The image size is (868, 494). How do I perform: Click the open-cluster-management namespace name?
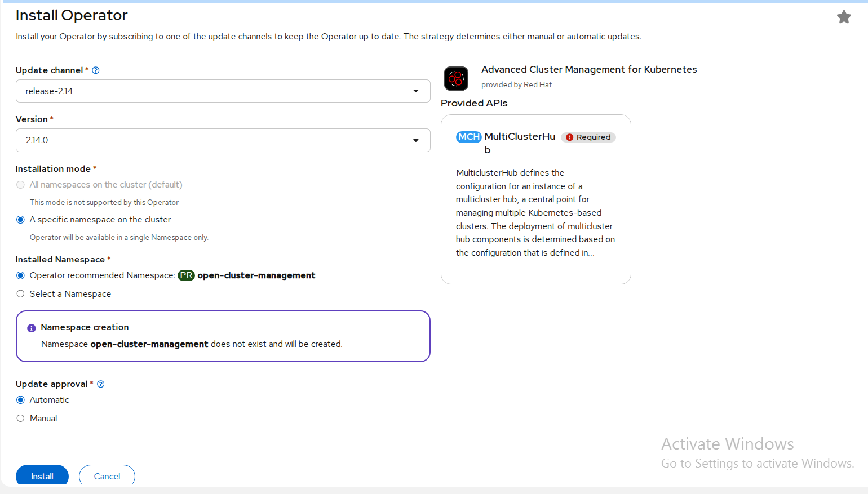point(256,275)
